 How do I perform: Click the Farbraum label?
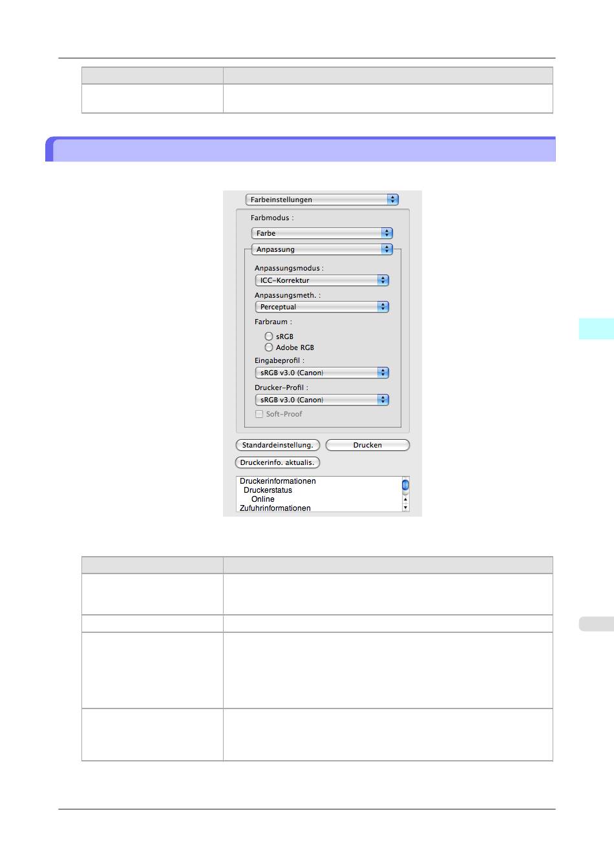273,322
